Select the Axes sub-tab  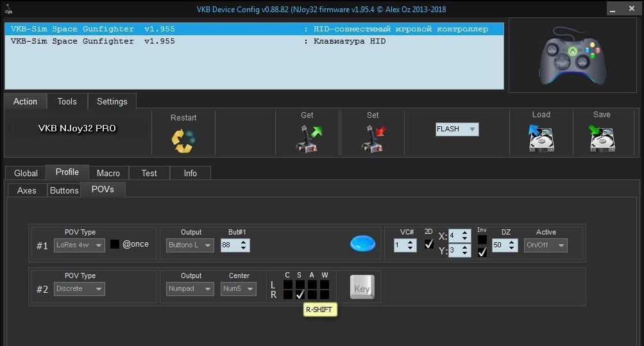[27, 190]
